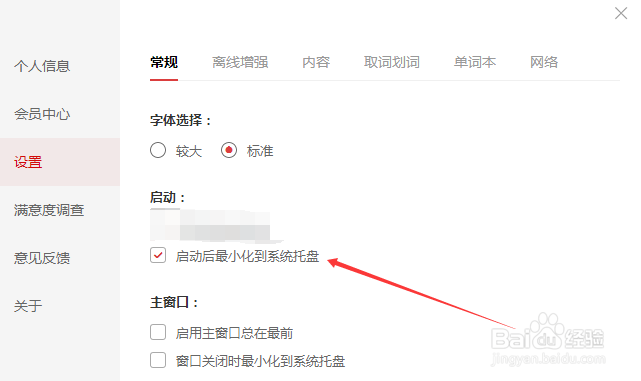Open the 单词本 tab
Viewport: 641px width, 381px height.
475,62
